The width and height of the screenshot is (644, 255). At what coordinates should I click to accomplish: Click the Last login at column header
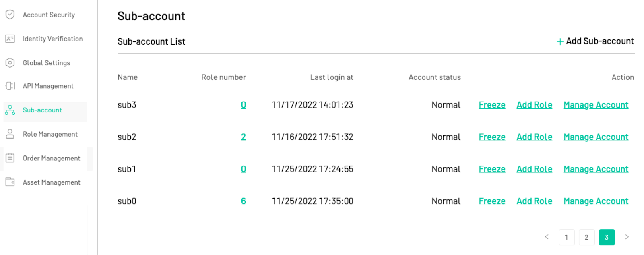(x=331, y=77)
